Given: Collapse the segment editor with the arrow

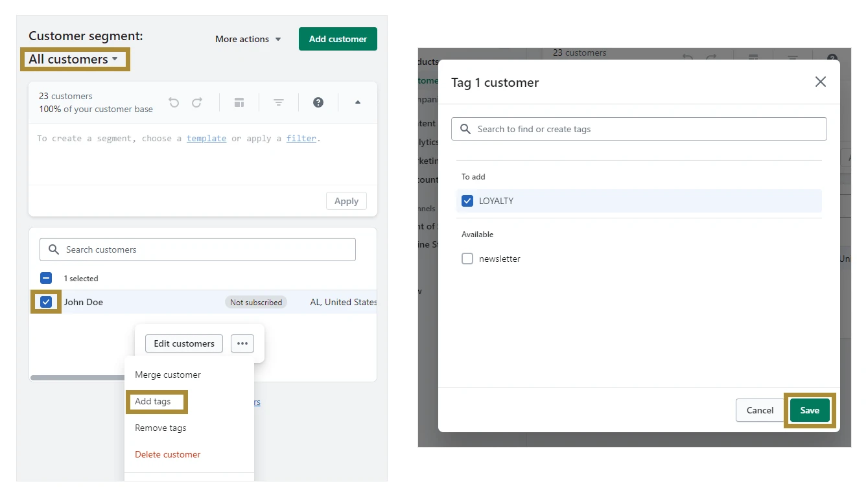Looking at the screenshot, I should pyautogui.click(x=358, y=102).
